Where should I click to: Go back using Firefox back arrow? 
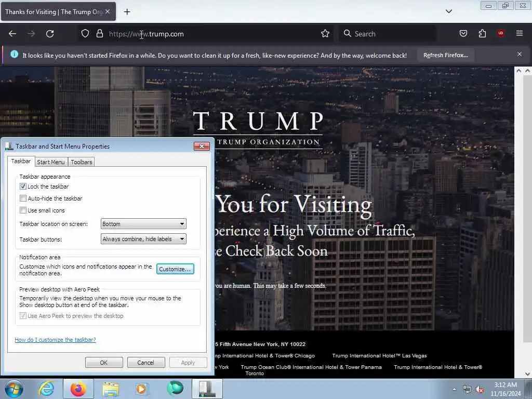click(12, 34)
